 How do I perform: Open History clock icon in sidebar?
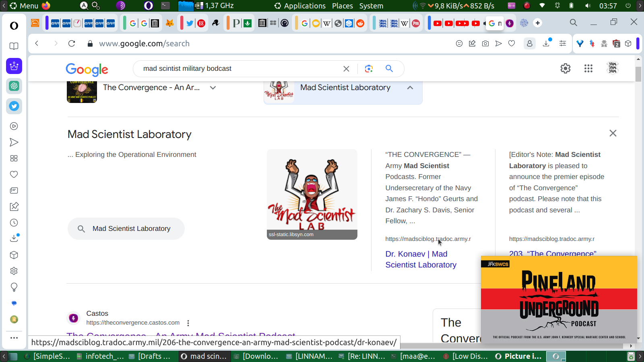[14, 223]
